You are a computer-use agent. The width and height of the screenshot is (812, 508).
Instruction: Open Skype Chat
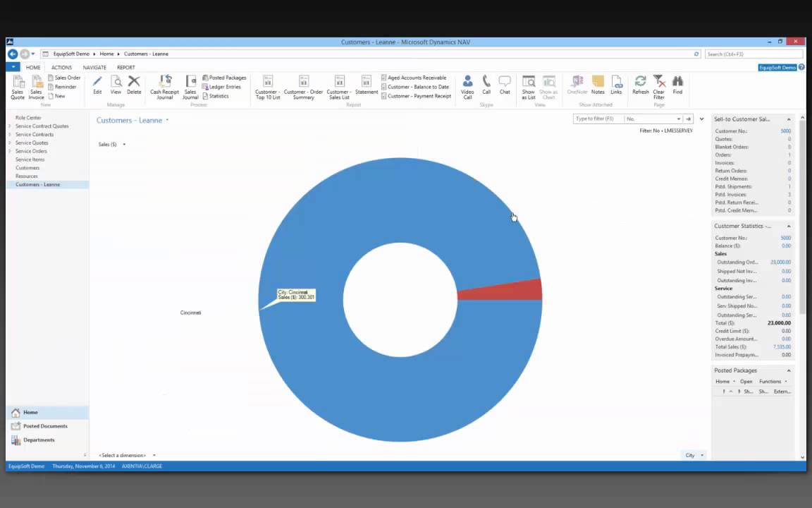[505, 85]
